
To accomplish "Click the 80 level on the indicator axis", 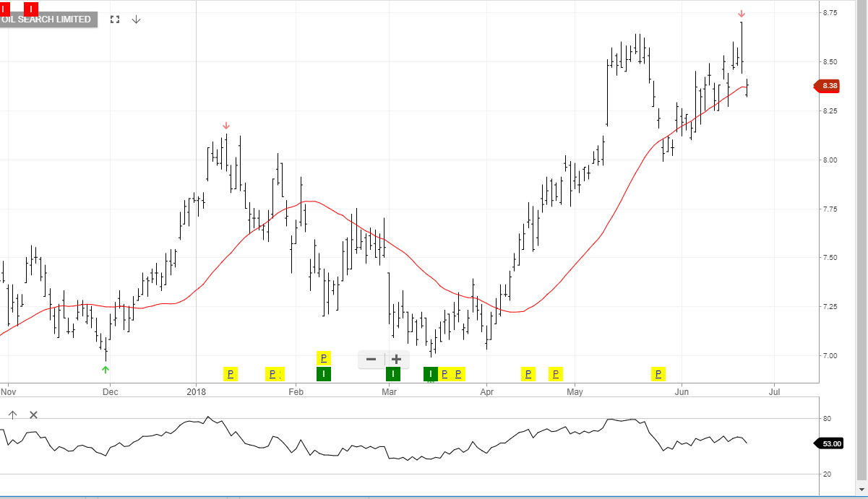I will point(827,419).
